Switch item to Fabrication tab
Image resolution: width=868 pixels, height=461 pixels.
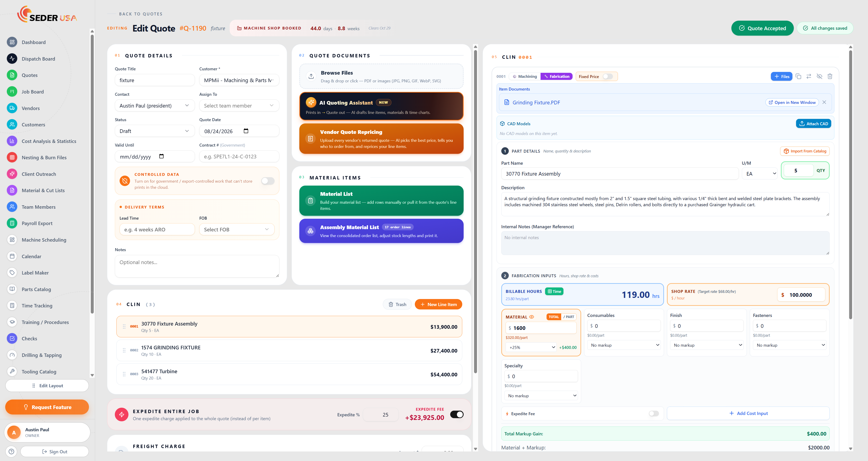click(557, 76)
